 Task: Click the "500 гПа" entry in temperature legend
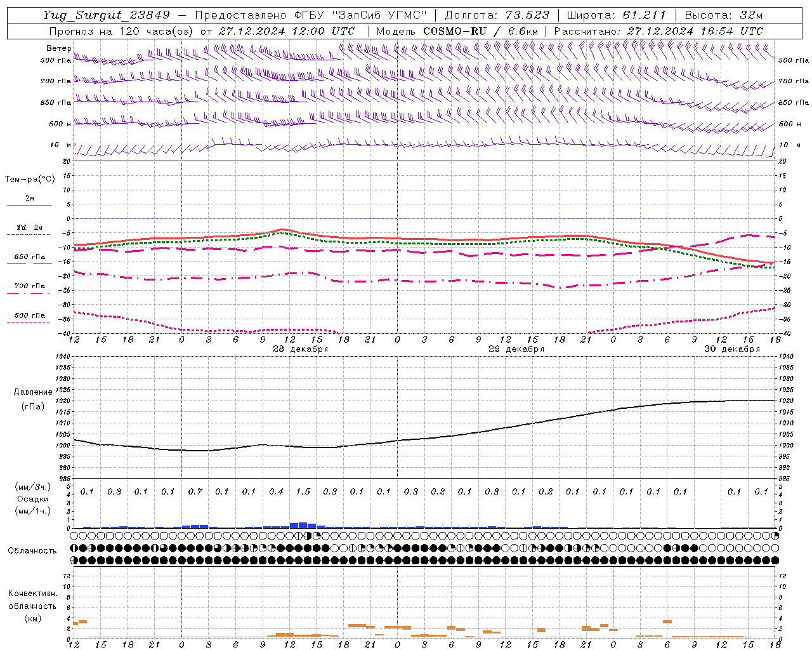click(x=29, y=315)
